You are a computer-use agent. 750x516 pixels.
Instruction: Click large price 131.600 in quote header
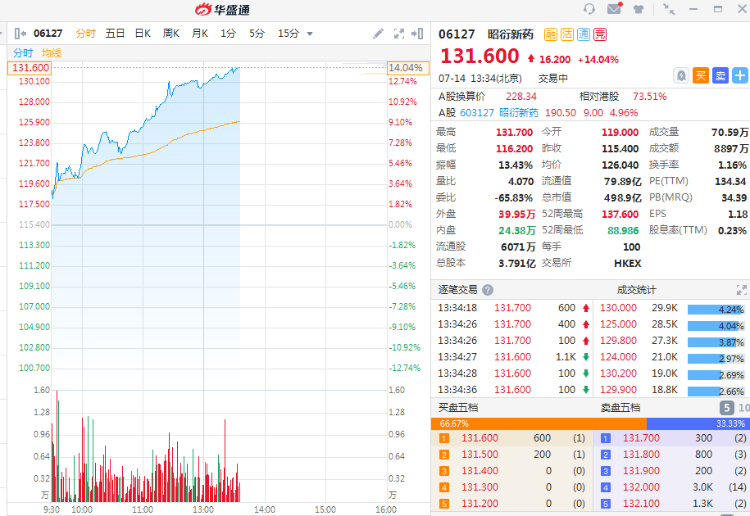click(479, 56)
